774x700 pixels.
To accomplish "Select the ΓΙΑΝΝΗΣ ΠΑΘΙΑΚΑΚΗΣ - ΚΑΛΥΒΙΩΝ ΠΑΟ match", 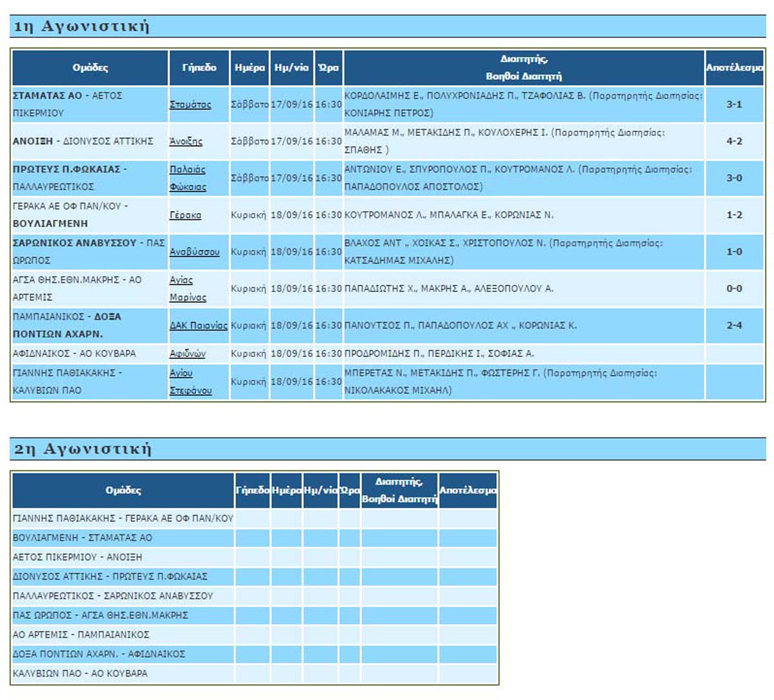I will pos(90,382).
